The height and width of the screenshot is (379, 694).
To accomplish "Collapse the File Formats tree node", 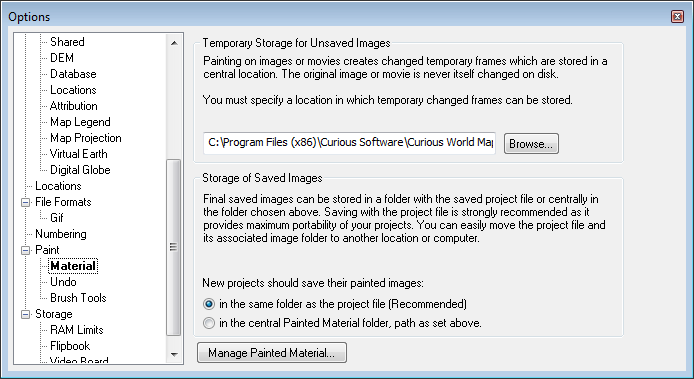I will [x=26, y=202].
